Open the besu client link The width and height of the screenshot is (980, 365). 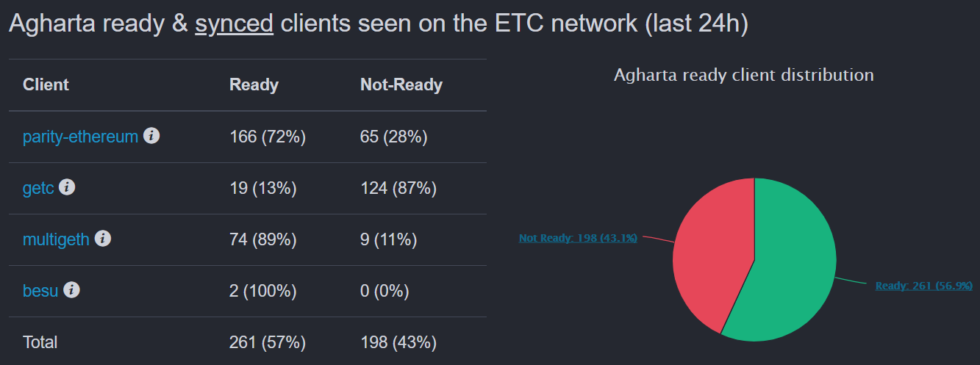[x=40, y=291]
